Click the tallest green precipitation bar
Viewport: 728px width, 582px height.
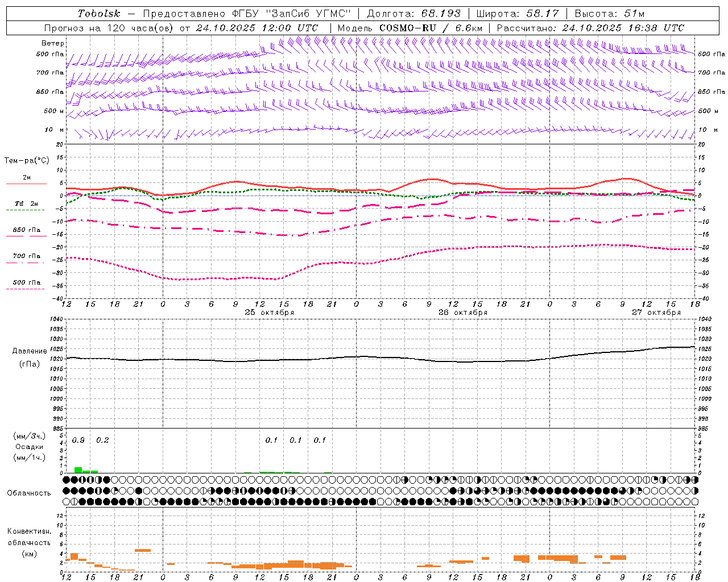coord(78,470)
